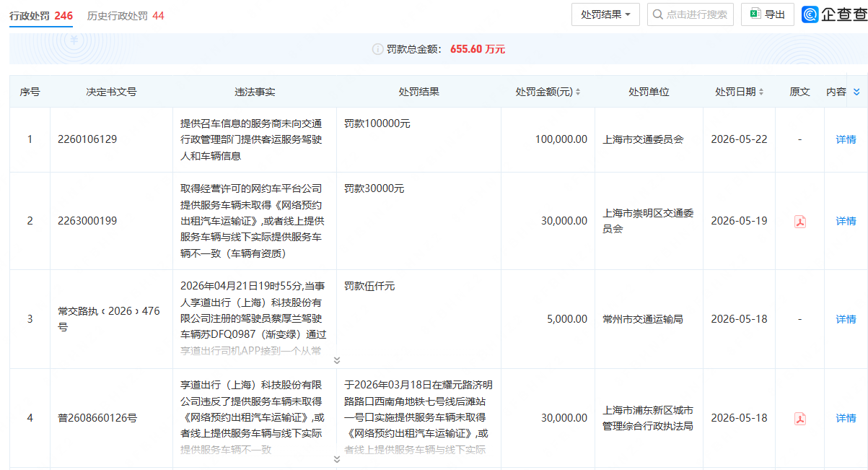Image resolution: width=868 pixels, height=470 pixels.
Task: Click the penalty result 罚款100000元
Action: click(377, 123)
